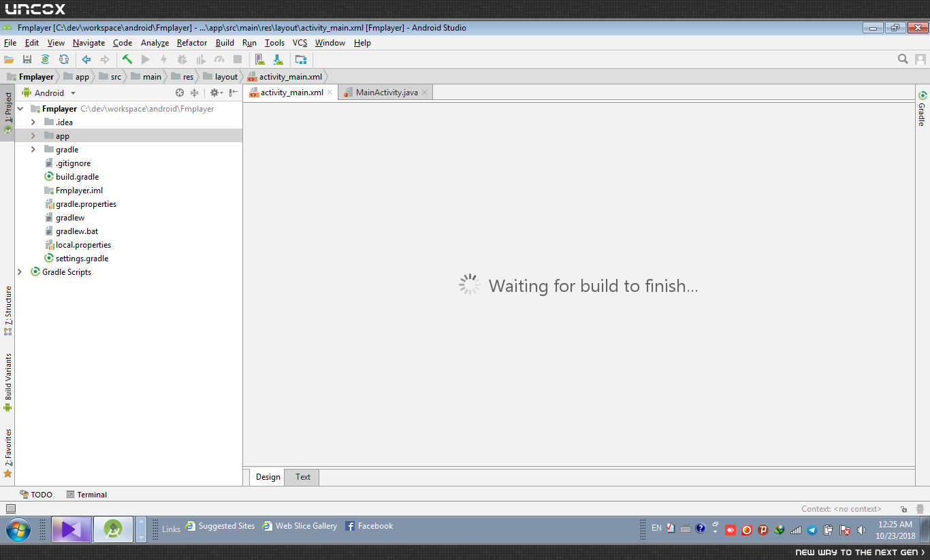The width and height of the screenshot is (930, 560).
Task: Click the Open folder toolbar icon
Action: pyautogui.click(x=9, y=60)
